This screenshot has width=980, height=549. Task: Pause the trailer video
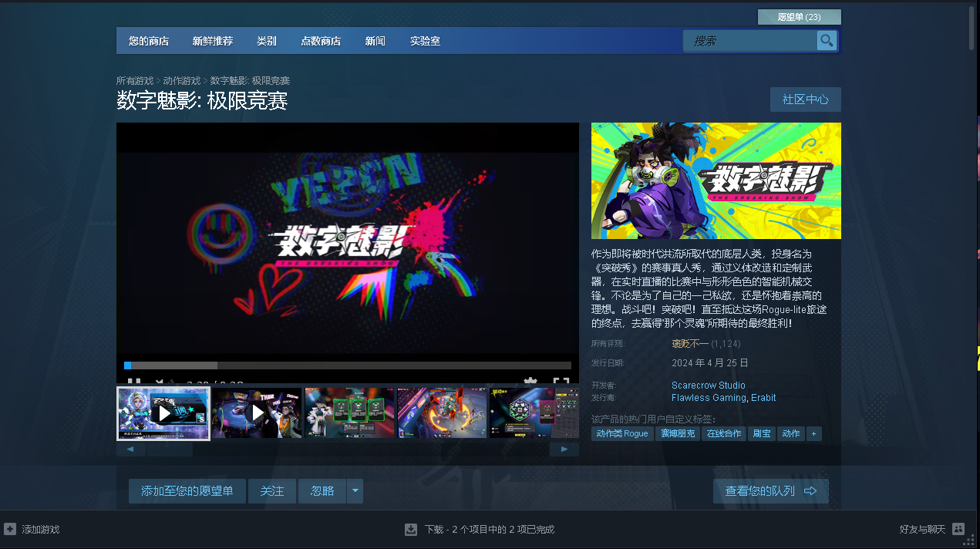click(134, 381)
